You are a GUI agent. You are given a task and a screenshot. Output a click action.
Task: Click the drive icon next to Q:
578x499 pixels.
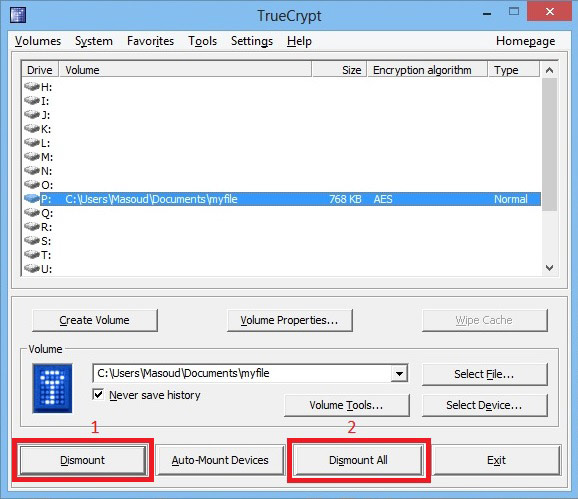click(32, 213)
